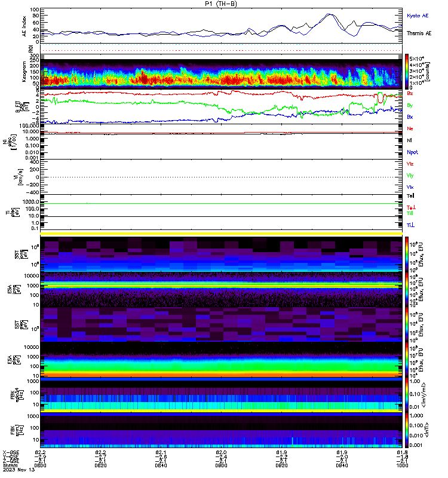Click the FBK mV/m color bar
This screenshot has height=478, width=448.
point(407,395)
